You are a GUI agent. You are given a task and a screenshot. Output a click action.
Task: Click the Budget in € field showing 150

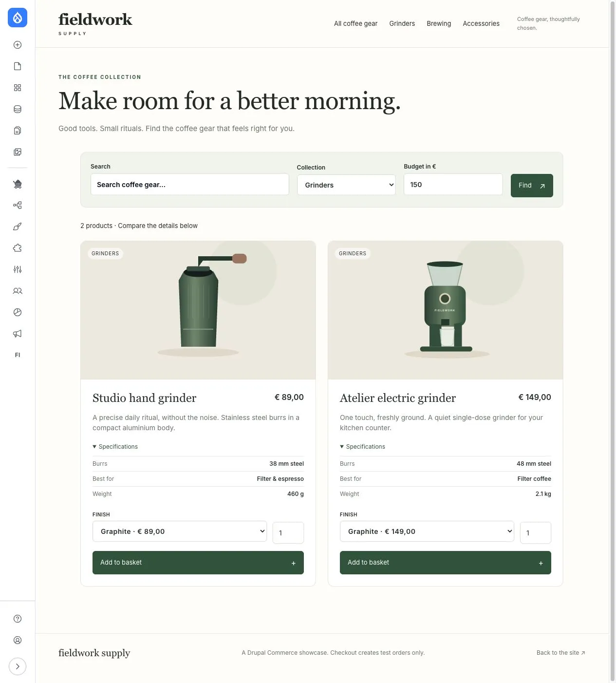tap(453, 185)
